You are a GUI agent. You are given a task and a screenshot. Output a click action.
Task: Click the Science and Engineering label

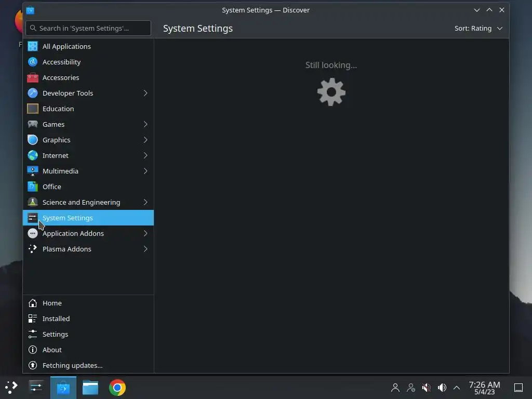click(x=81, y=203)
